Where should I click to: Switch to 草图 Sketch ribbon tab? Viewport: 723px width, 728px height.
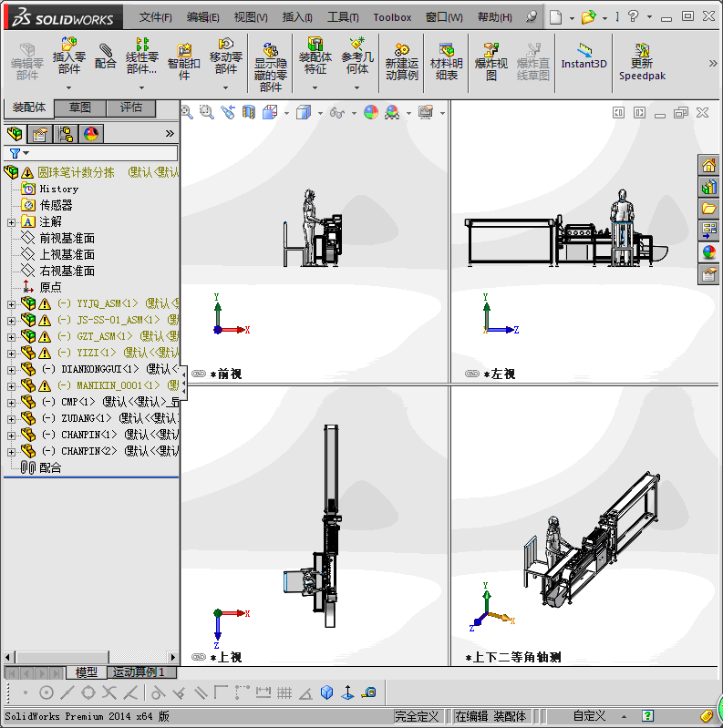point(80,108)
